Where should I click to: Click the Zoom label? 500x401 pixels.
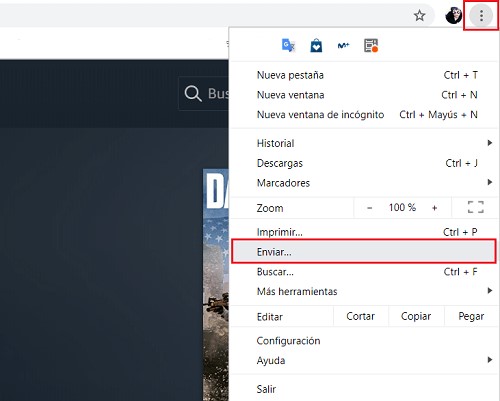270,208
